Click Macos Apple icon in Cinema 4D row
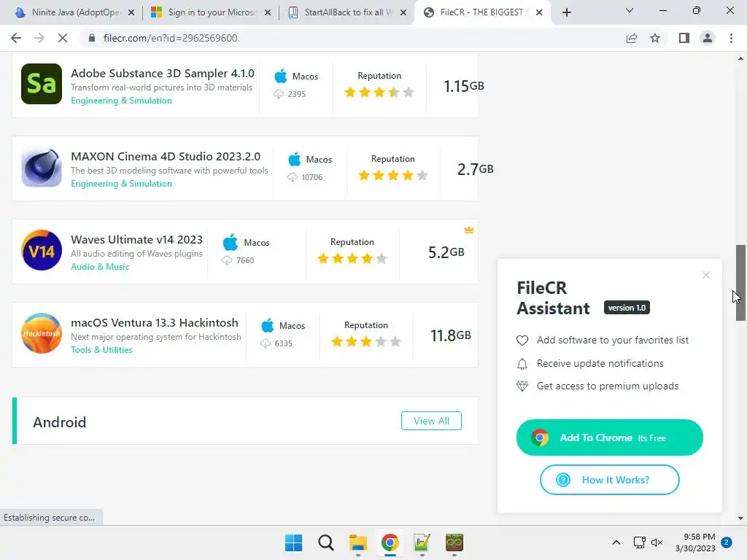 [295, 159]
